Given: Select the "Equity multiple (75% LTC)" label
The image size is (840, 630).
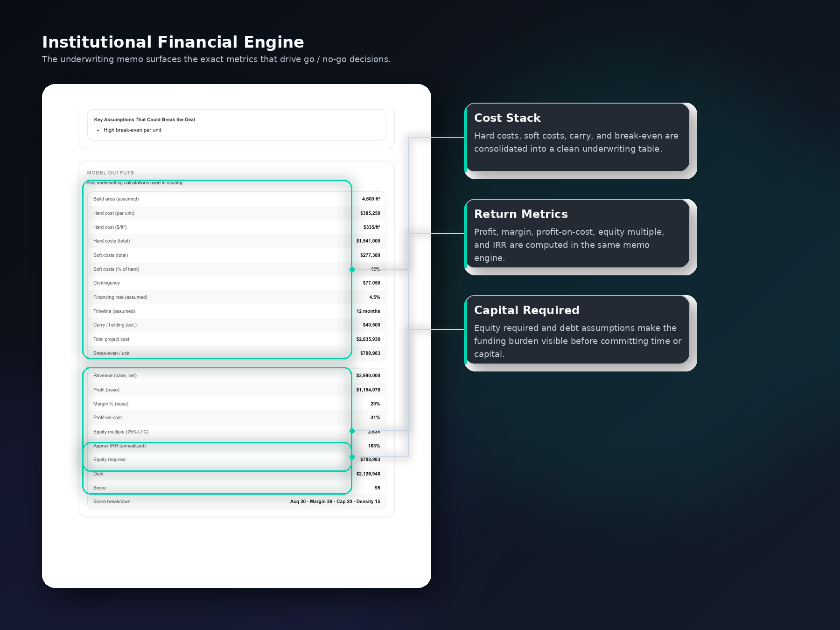Looking at the screenshot, I should [121, 432].
